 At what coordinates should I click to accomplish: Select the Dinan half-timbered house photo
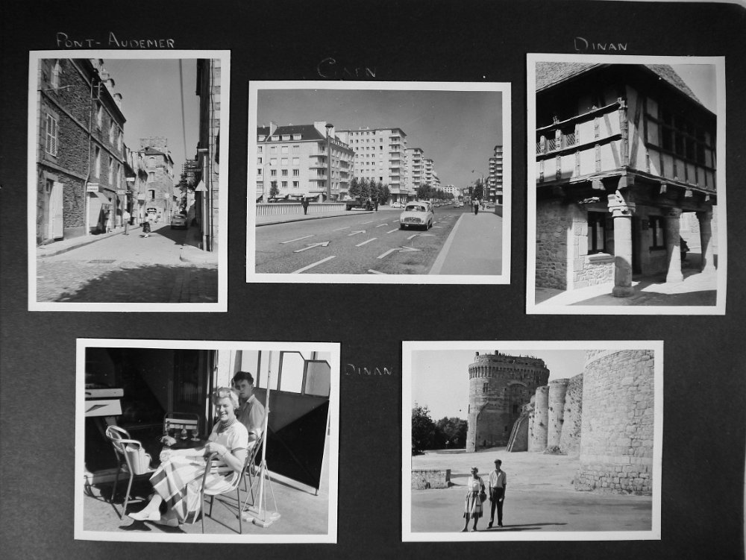(x=626, y=184)
